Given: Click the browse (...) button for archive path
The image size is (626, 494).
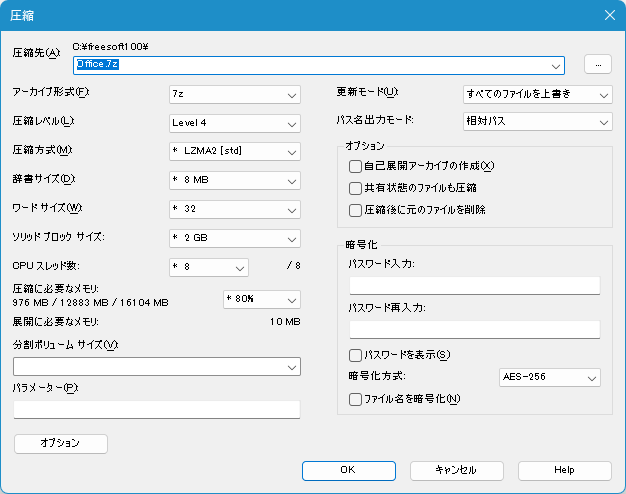Looking at the screenshot, I should pos(597,65).
